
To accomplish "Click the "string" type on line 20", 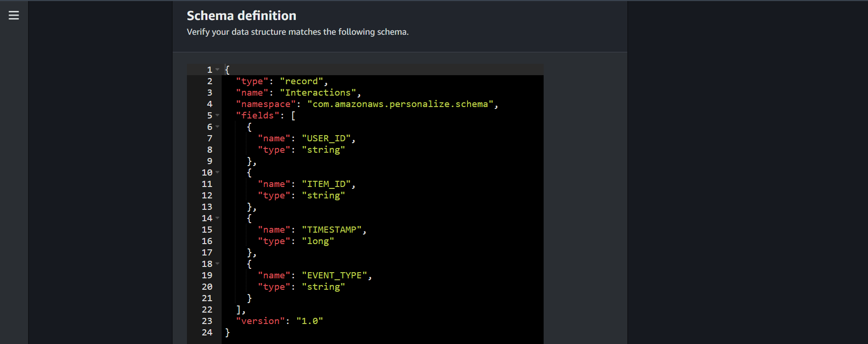I will 323,287.
